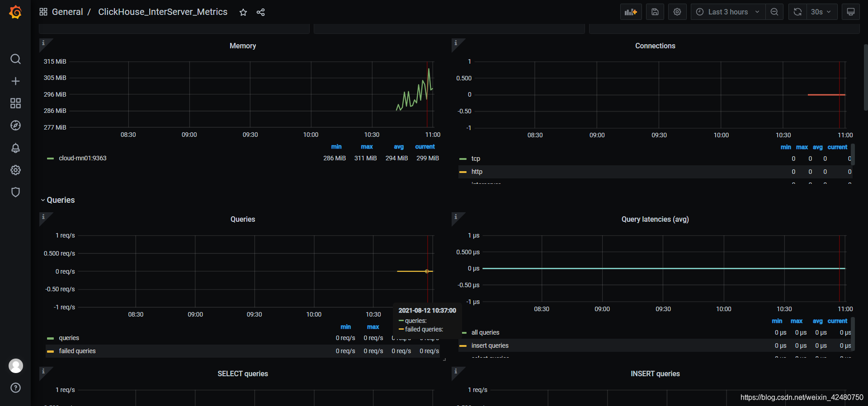Toggle queries series in Queries legend
This screenshot has width=868, height=406.
pyautogui.click(x=69, y=338)
